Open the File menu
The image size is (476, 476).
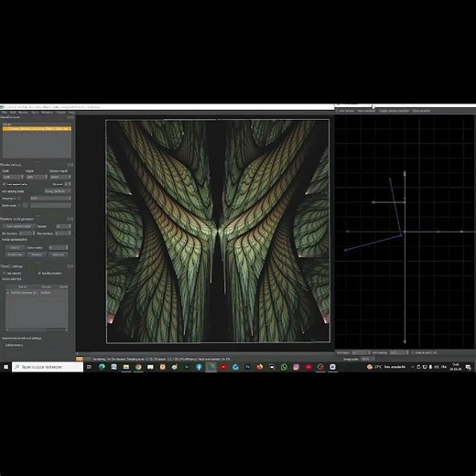click(5, 113)
